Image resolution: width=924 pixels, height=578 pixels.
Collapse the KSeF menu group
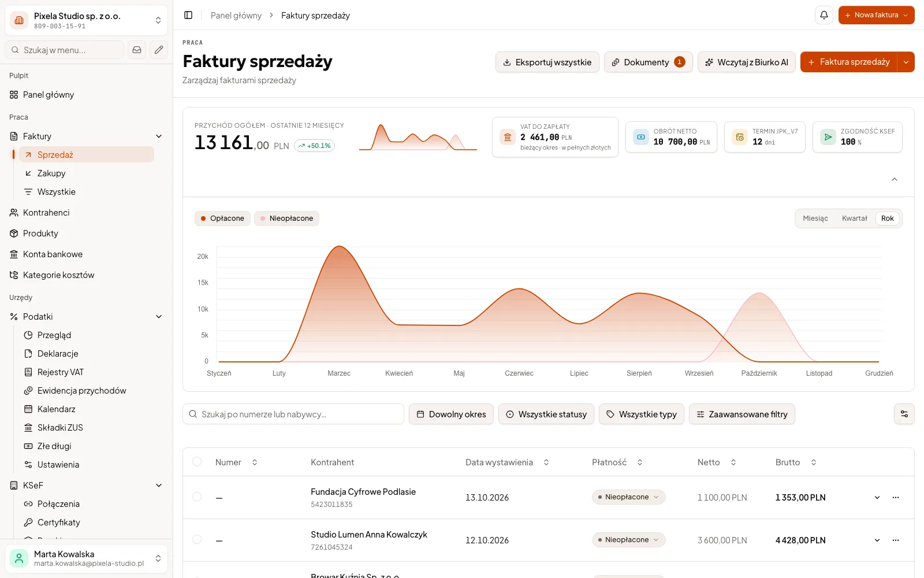[159, 486]
